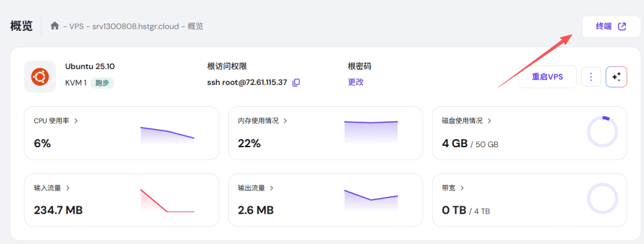Click the 4 GB disk value

click(x=455, y=143)
